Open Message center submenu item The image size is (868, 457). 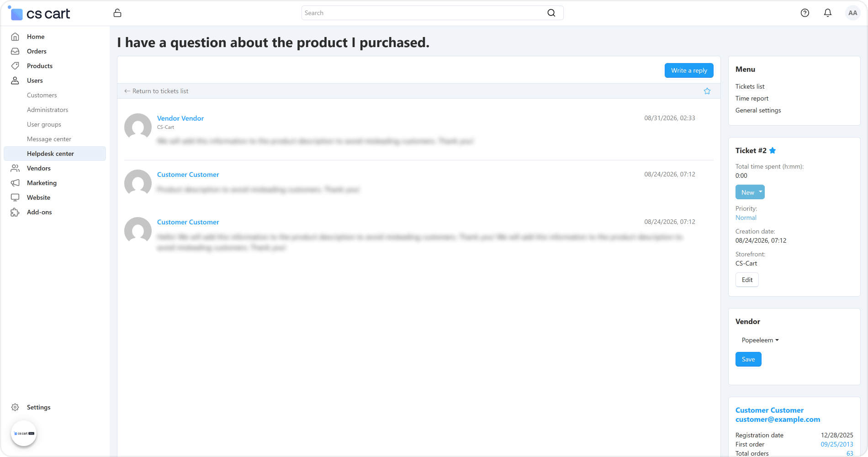pyautogui.click(x=49, y=139)
